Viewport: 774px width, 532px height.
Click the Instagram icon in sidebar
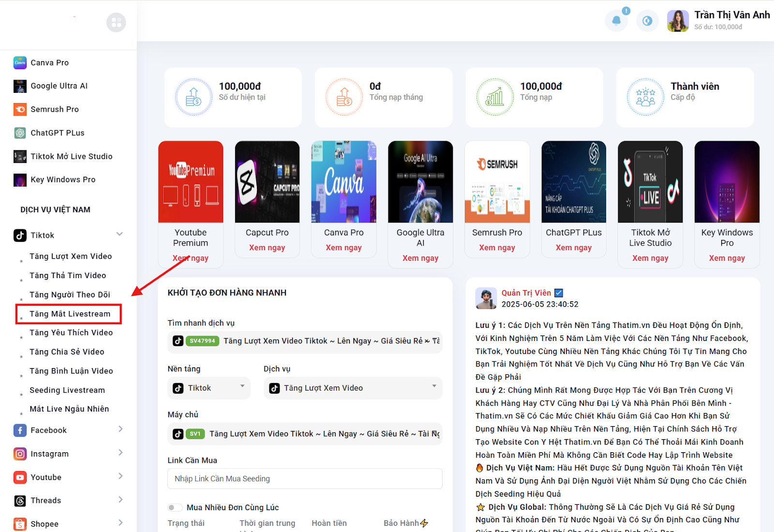[20, 454]
